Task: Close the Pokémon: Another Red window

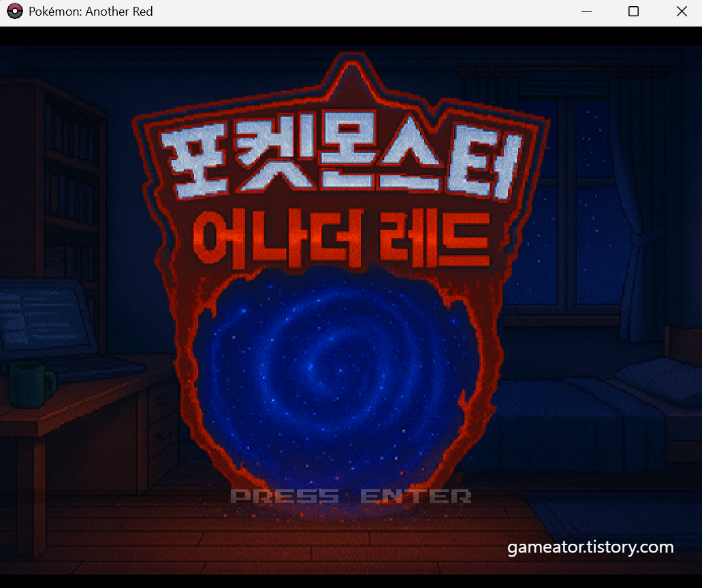Action: point(682,11)
